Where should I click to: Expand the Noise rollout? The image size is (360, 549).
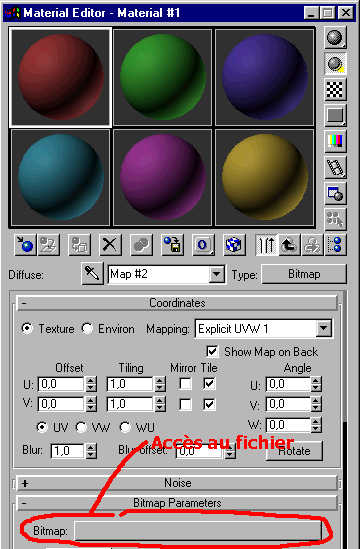coord(177,483)
